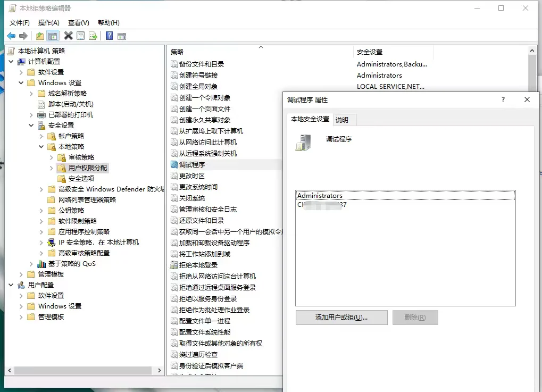Open the 文件(F) menu
Viewport: 542px width, 392px height.
(19, 22)
